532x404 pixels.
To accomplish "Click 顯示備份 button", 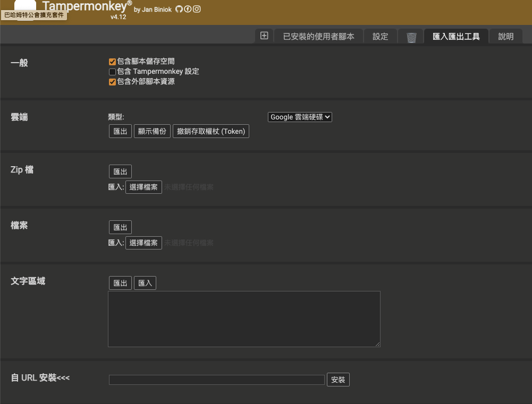I will (152, 131).
